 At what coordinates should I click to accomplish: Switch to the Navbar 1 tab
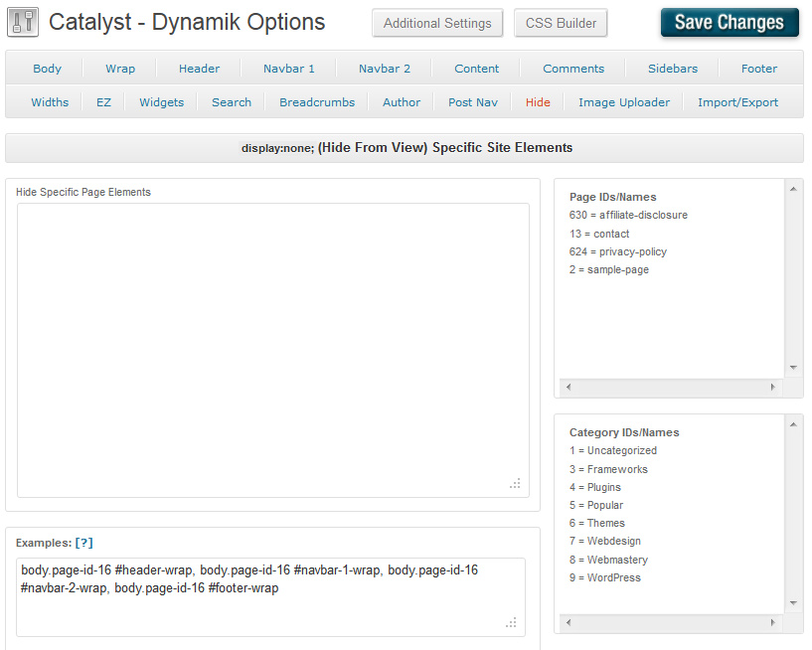pyautogui.click(x=289, y=69)
